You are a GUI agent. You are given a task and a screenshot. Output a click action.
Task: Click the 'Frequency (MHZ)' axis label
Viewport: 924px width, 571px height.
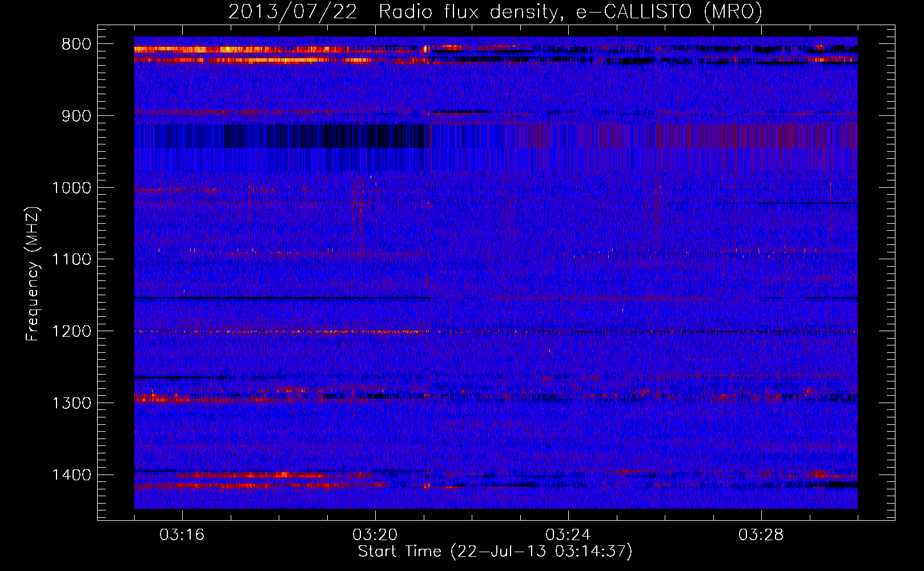click(x=33, y=274)
